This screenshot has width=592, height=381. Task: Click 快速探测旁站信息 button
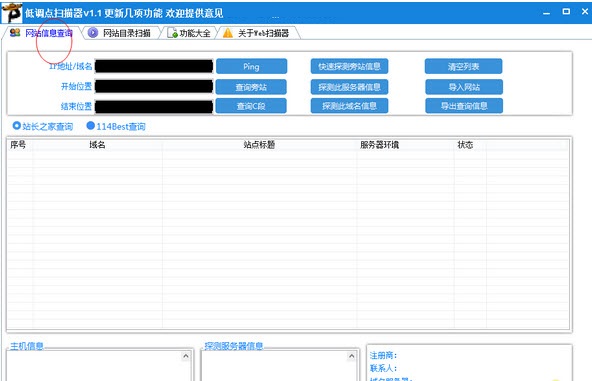(x=349, y=66)
